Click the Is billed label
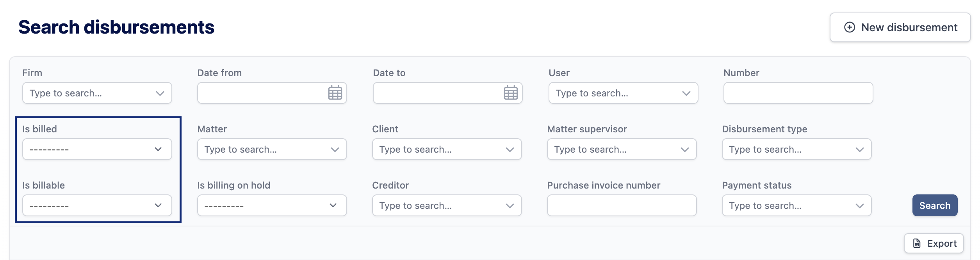Image resolution: width=980 pixels, height=260 pixels. click(x=39, y=129)
